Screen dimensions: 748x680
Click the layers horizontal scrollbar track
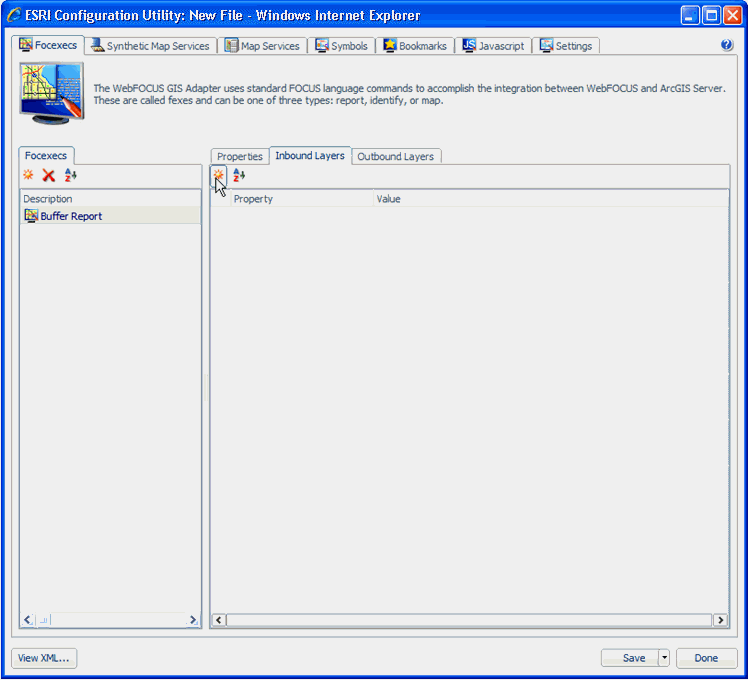[x=469, y=619]
